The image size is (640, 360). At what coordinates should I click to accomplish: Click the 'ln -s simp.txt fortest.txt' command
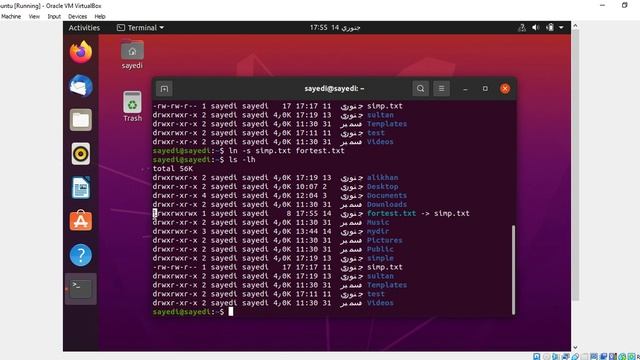287,151
